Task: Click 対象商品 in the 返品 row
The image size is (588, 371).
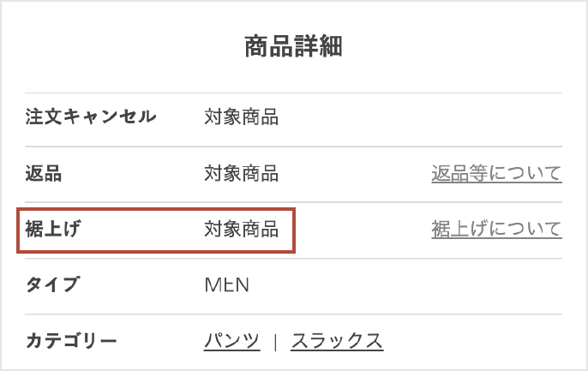Action: tap(241, 174)
